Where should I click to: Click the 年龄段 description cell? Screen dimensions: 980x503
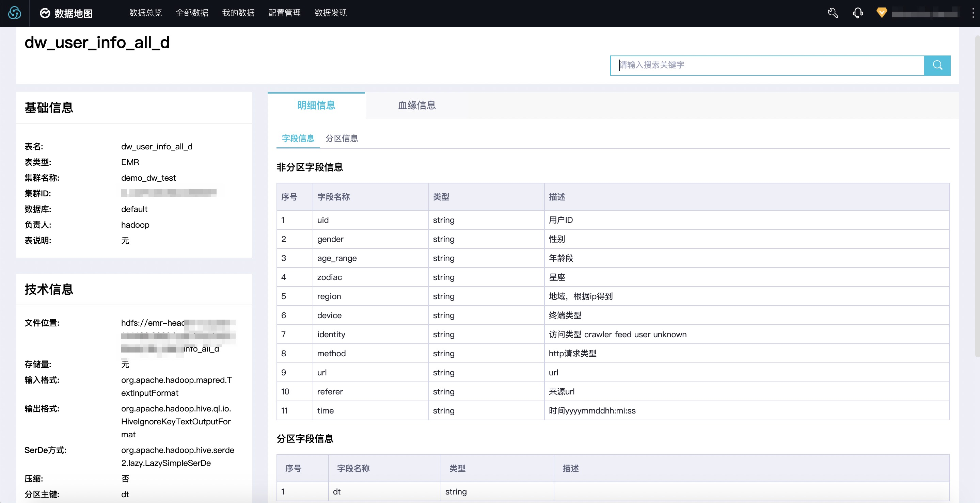coord(747,258)
